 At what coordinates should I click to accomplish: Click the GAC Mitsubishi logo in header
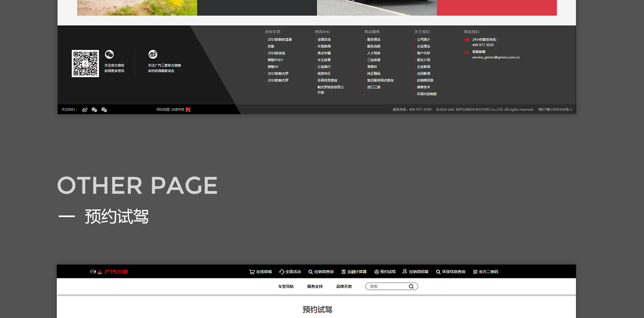(x=109, y=272)
